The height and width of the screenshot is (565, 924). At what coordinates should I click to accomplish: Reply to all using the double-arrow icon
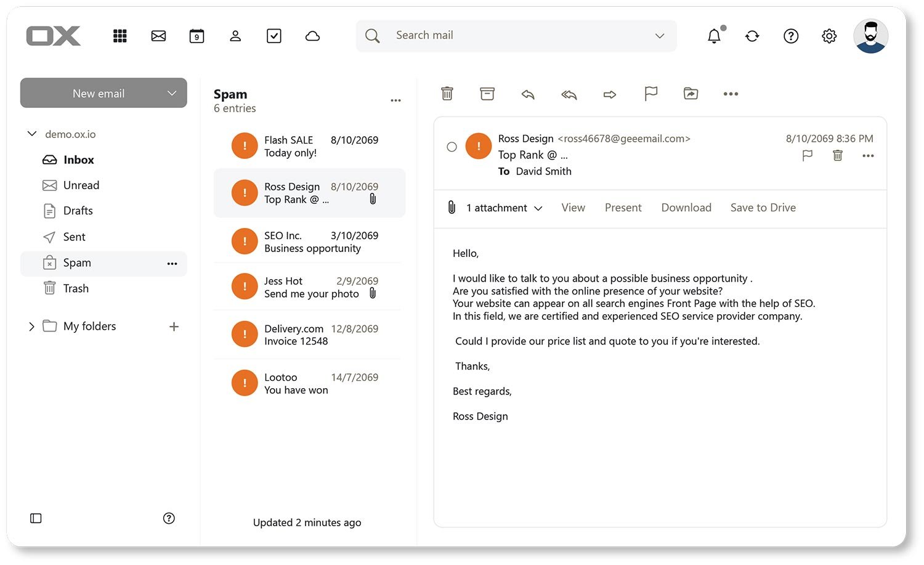coord(569,94)
